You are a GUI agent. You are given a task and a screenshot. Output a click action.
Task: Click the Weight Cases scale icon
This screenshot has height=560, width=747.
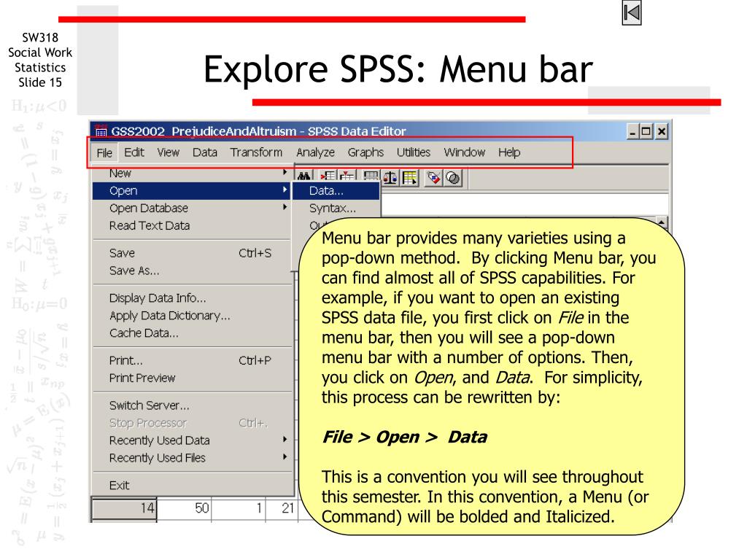pyautogui.click(x=390, y=178)
